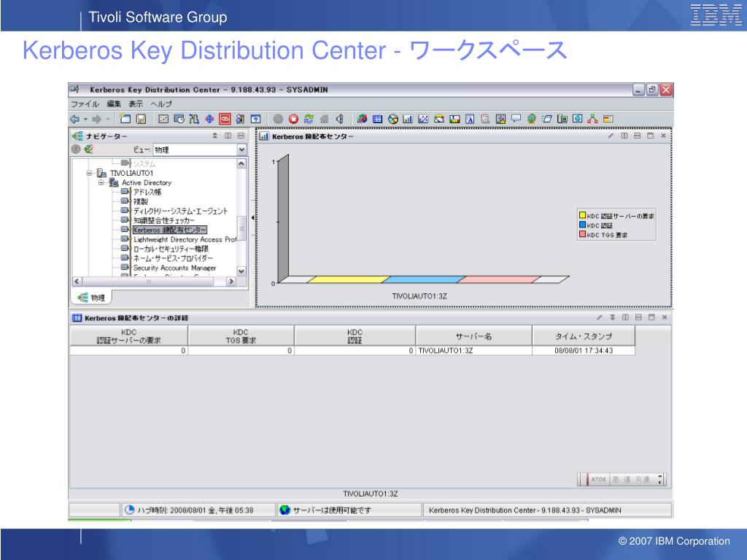The height and width of the screenshot is (560, 747).
Task: Click yellow KDC 認証サーバーの要求 legend swatch
Action: coord(582,215)
